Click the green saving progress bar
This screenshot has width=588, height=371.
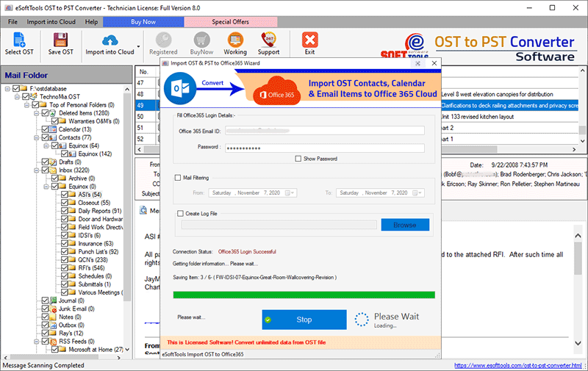point(303,295)
